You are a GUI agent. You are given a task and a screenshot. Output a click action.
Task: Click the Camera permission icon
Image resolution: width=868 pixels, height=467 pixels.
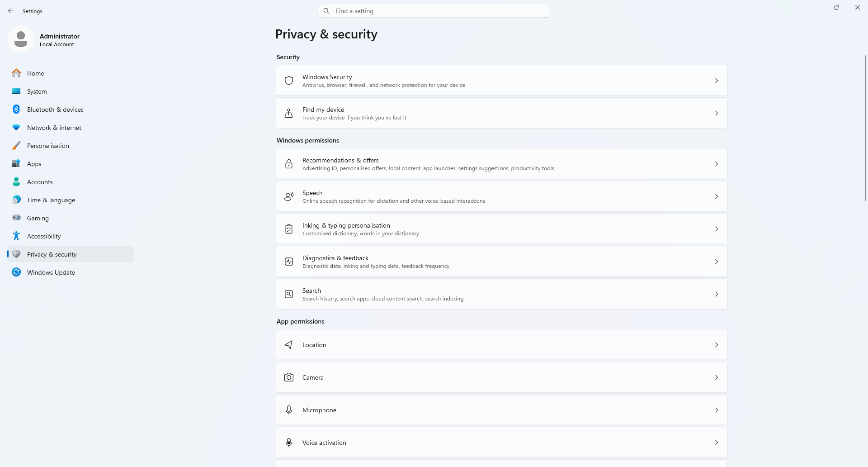pyautogui.click(x=289, y=377)
